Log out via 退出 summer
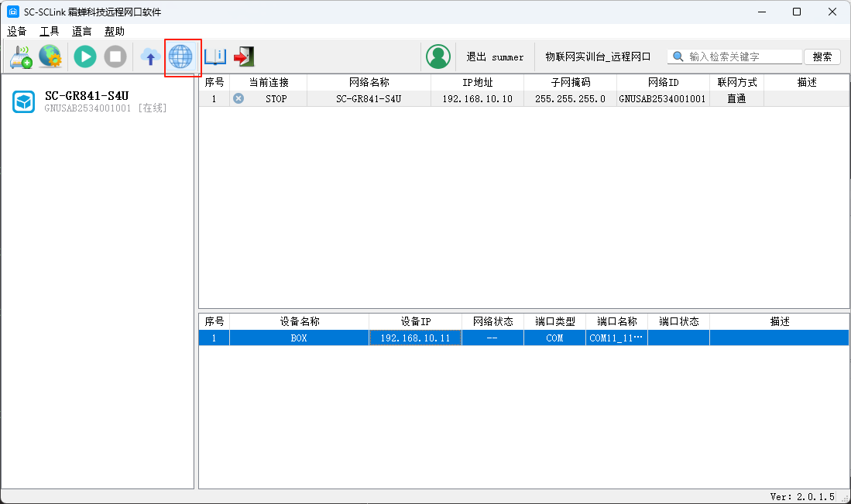This screenshot has width=851, height=504. point(495,57)
